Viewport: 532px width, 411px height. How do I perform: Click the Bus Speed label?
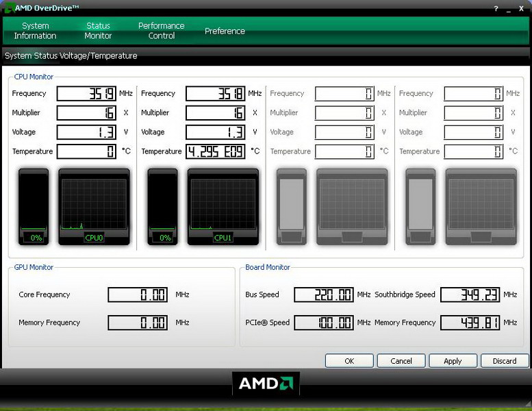pos(262,295)
